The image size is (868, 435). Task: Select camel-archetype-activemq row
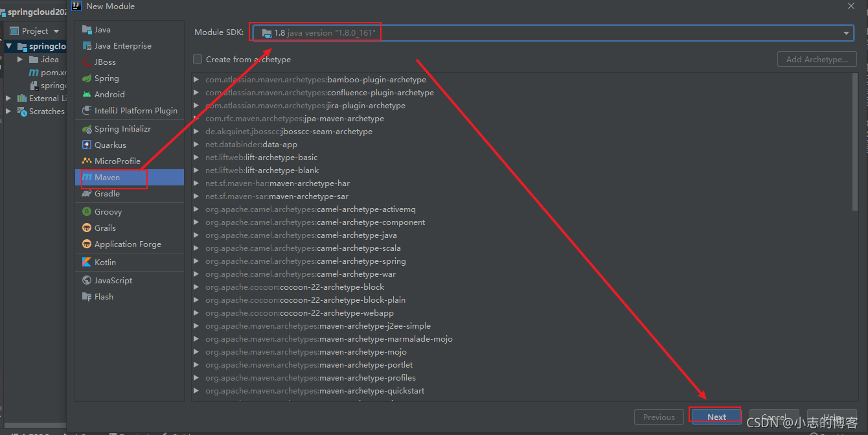(522, 209)
